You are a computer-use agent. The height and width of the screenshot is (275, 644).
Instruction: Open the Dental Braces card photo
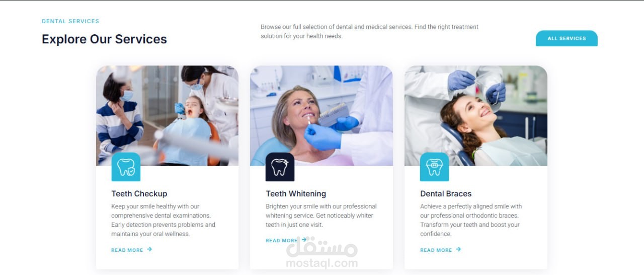pos(476,116)
